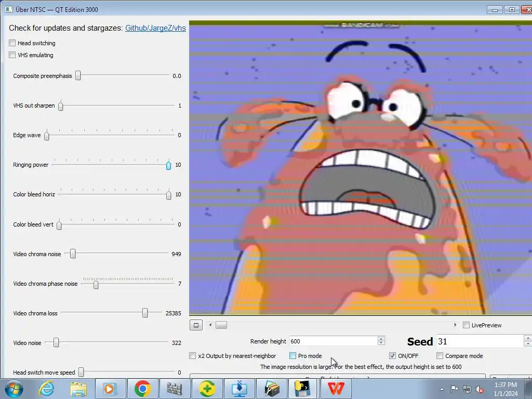
Task: Click the rendered video preview image
Action: click(361, 168)
